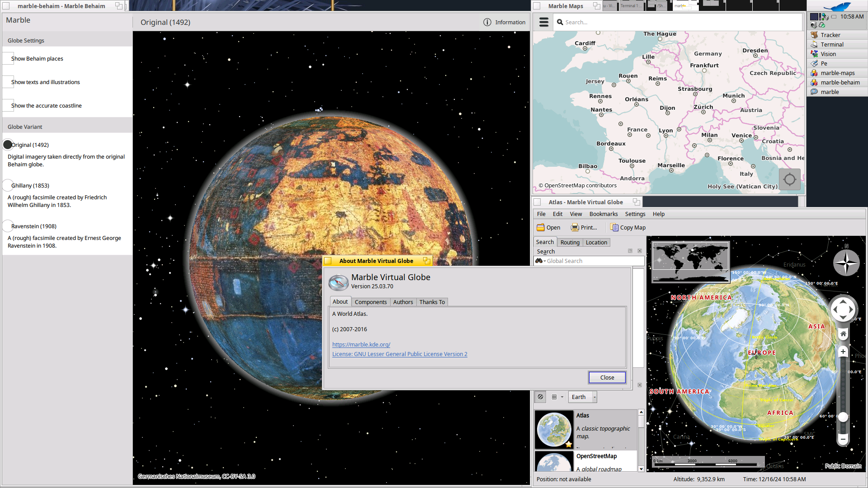The height and width of the screenshot is (488, 868).
Task: Close the Map View panel with its X icon
Action: pyautogui.click(x=640, y=385)
